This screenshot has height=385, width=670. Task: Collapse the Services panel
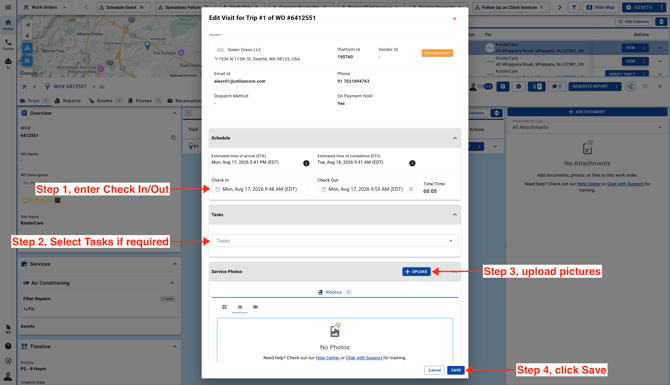(174, 264)
